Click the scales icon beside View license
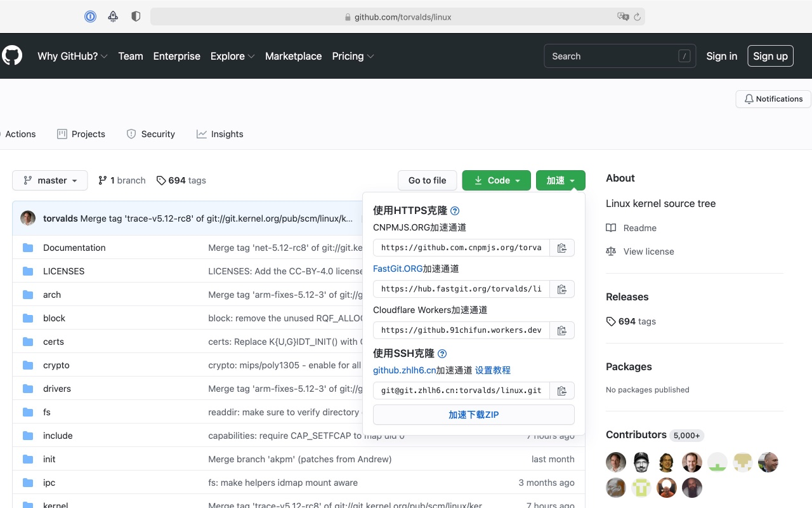Image resolution: width=812 pixels, height=508 pixels. click(x=610, y=251)
